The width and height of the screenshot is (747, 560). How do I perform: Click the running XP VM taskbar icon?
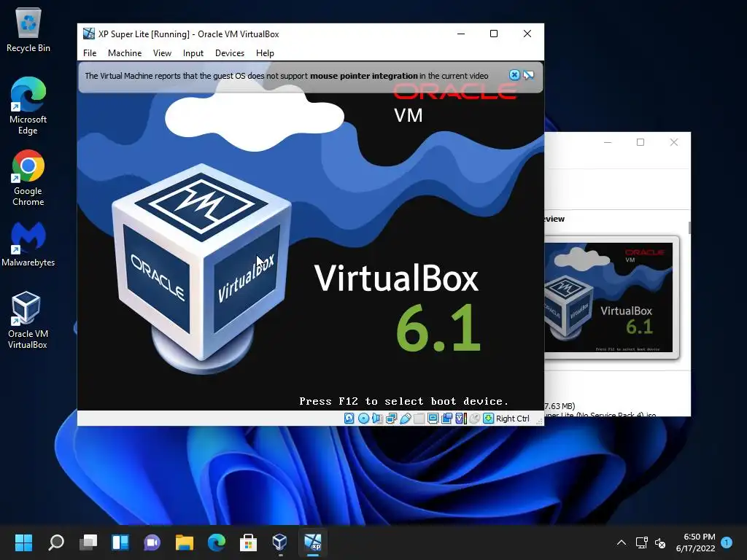[313, 542]
